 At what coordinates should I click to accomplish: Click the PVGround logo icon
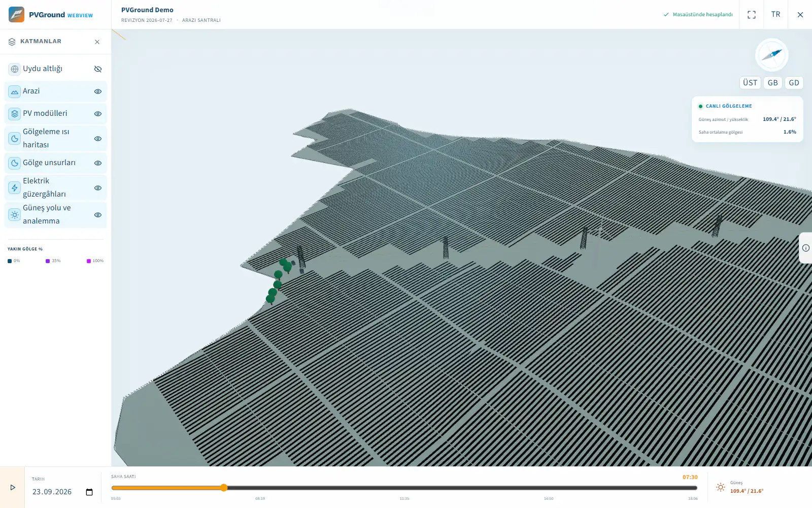point(16,14)
